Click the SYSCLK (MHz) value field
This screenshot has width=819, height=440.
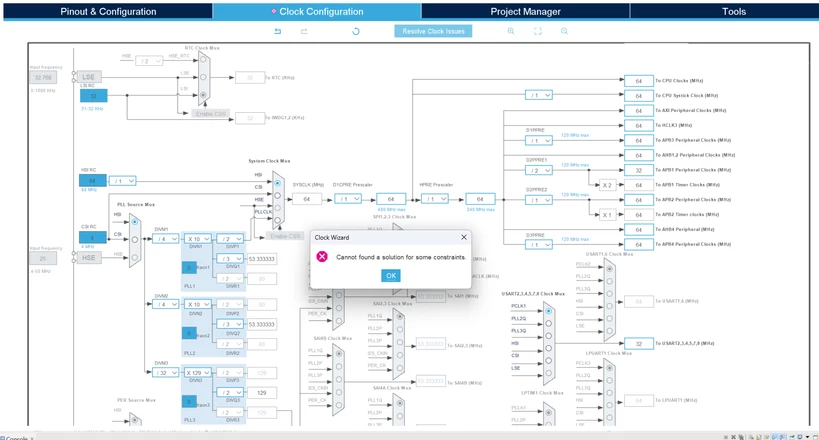click(x=307, y=199)
